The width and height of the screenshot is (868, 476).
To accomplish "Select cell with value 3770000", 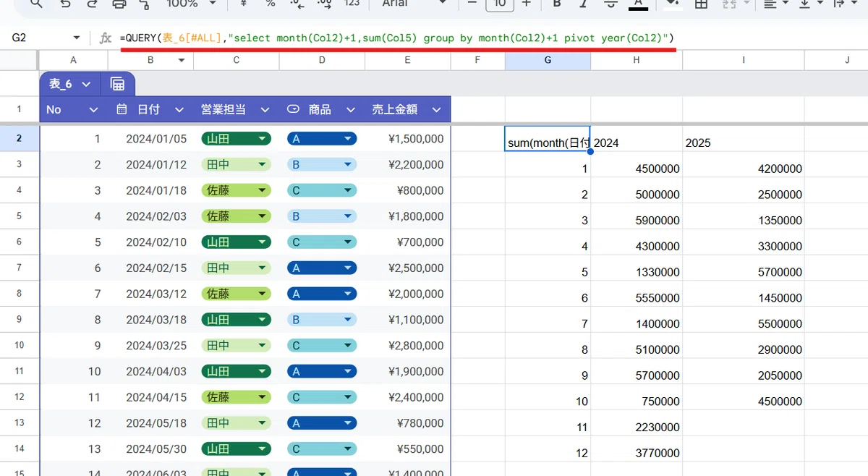I will [x=637, y=449].
